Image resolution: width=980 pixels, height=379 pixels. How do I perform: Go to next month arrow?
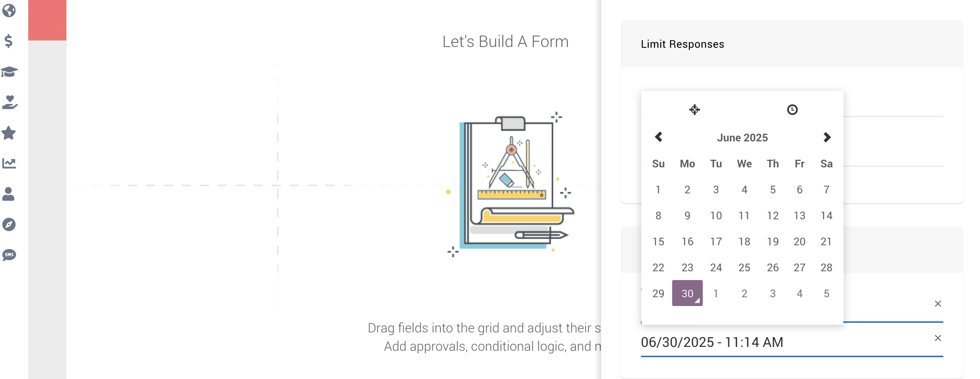click(827, 137)
